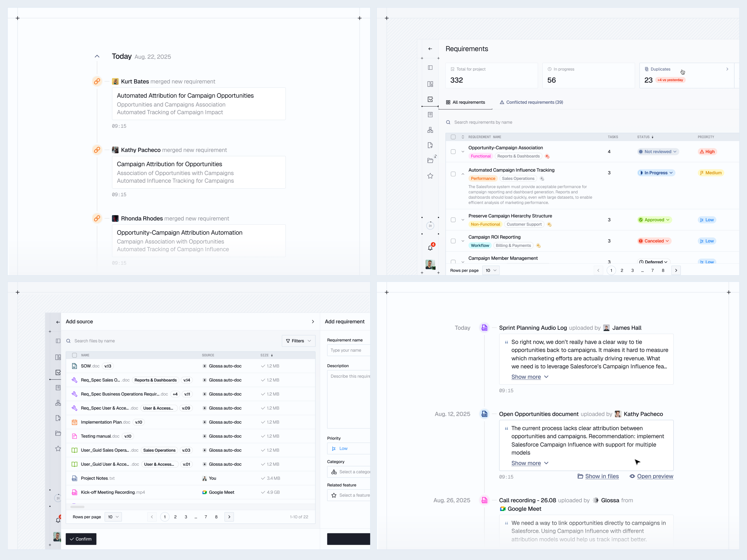Check the Opportunity-Campaign Association row checkbox
This screenshot has height=560, width=747.
[x=453, y=152]
